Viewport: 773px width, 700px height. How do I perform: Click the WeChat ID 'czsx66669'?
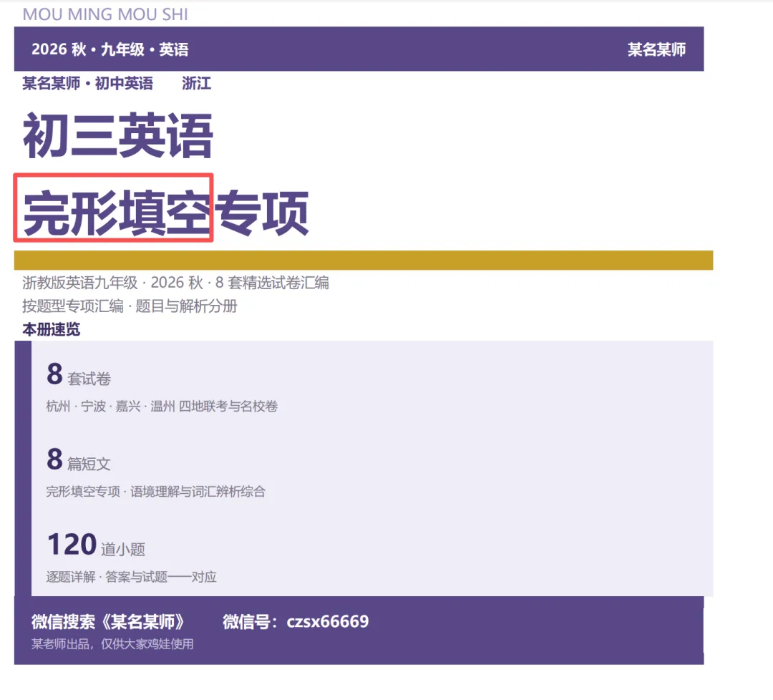tap(328, 621)
